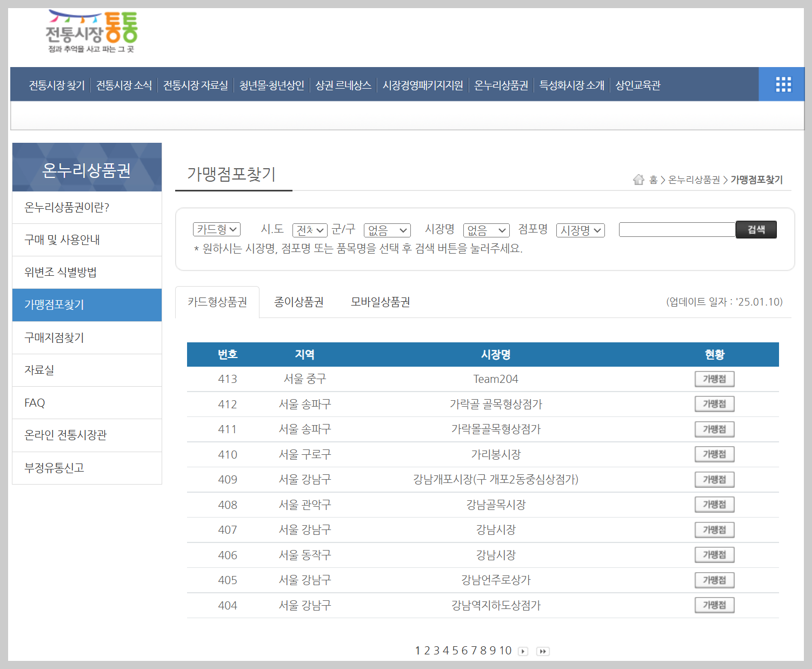Click the 현황 column header
The width and height of the screenshot is (812, 669).
pyautogui.click(x=715, y=355)
